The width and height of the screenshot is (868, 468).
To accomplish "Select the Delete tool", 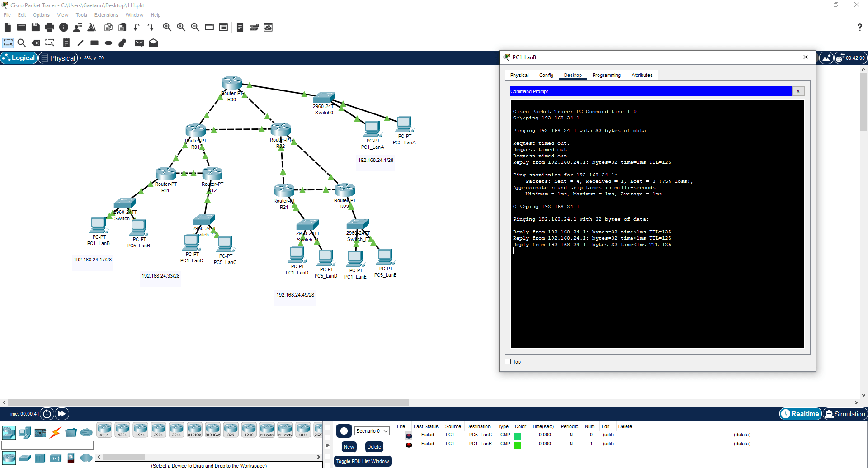I will pos(36,43).
